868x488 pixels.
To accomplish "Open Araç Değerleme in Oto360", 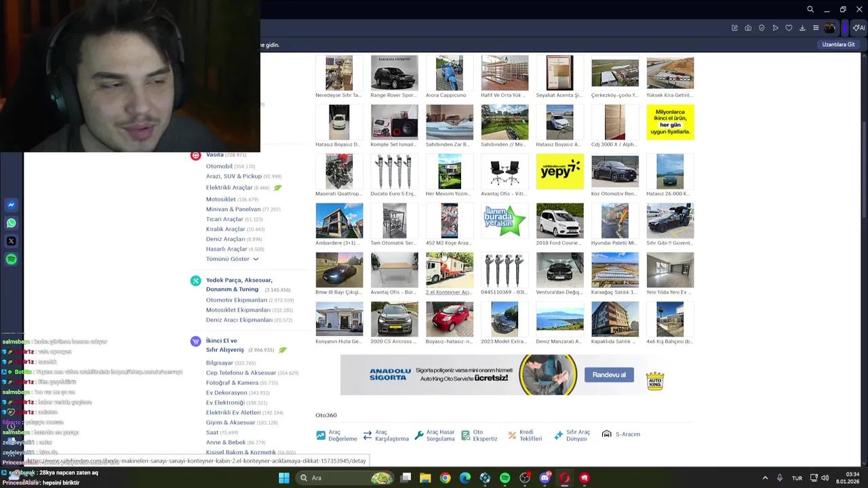I will [x=336, y=435].
